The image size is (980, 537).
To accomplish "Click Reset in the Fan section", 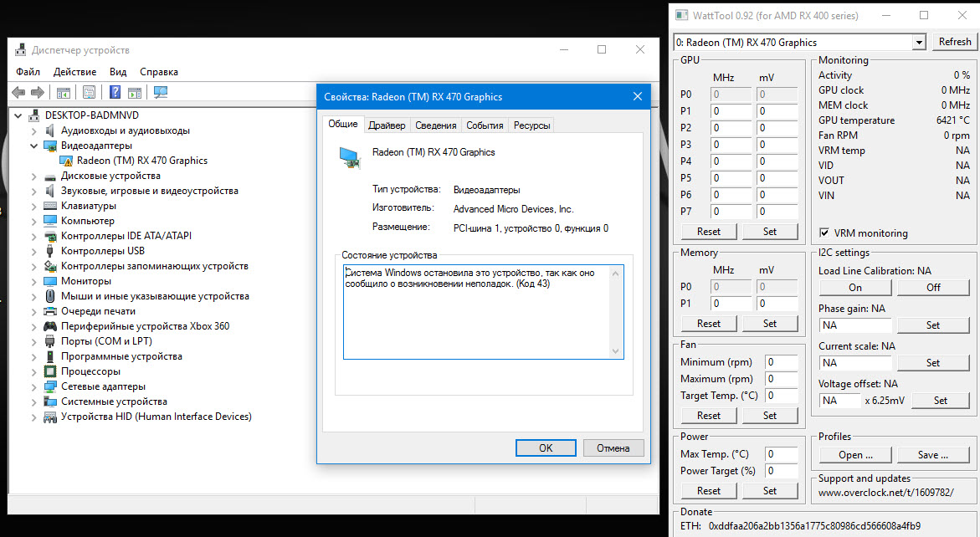I will tap(709, 415).
